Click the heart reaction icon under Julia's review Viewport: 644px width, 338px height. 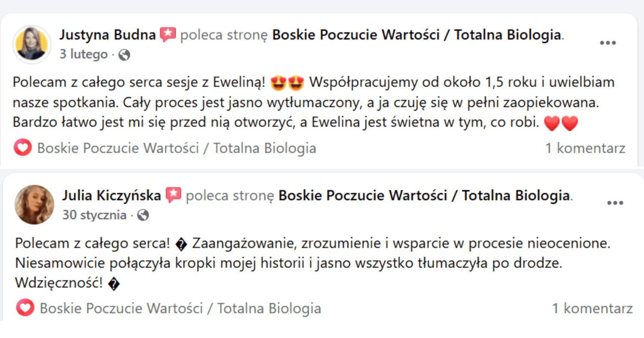click(24, 308)
